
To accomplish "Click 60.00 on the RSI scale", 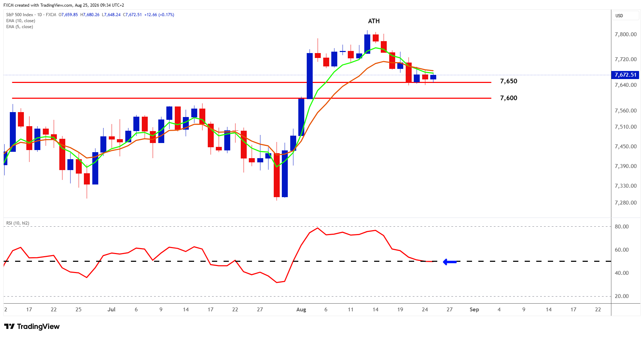I will (622, 250).
